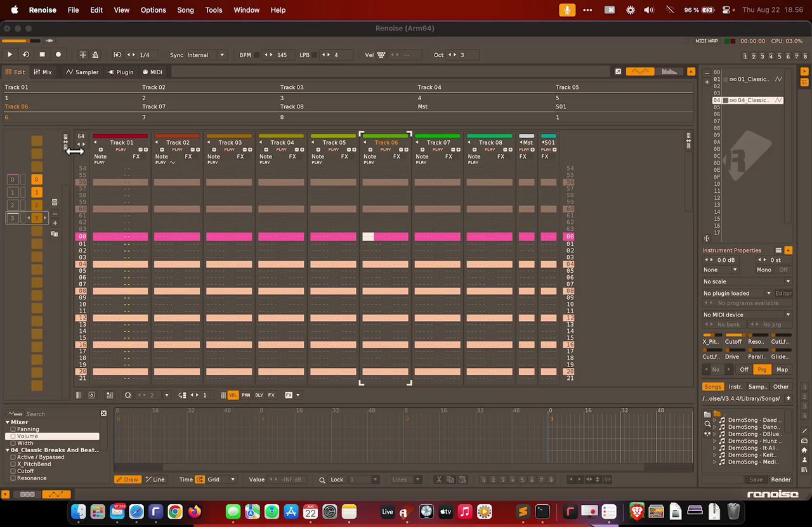812x527 pixels.
Task: Expand the DemoSong - Daed.. entry
Action: (x=715, y=420)
